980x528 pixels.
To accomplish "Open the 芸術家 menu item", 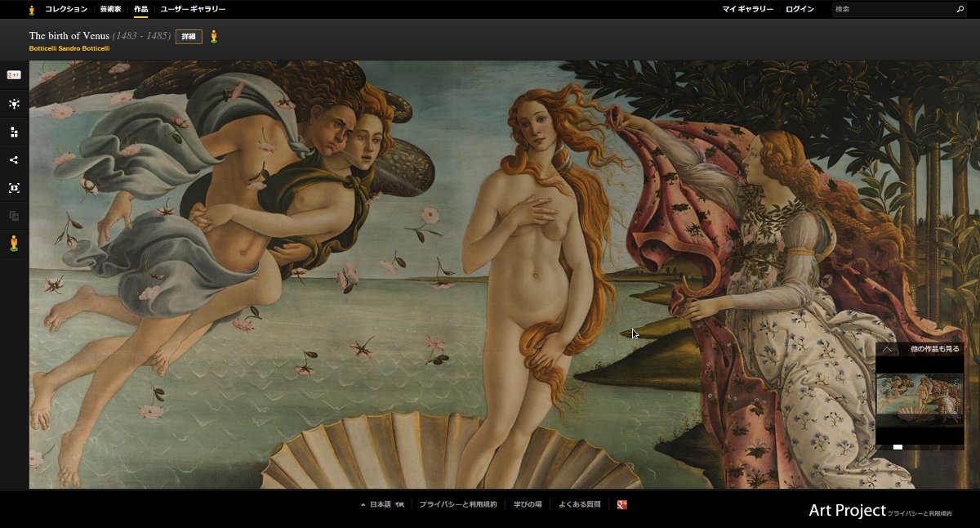I will (110, 9).
